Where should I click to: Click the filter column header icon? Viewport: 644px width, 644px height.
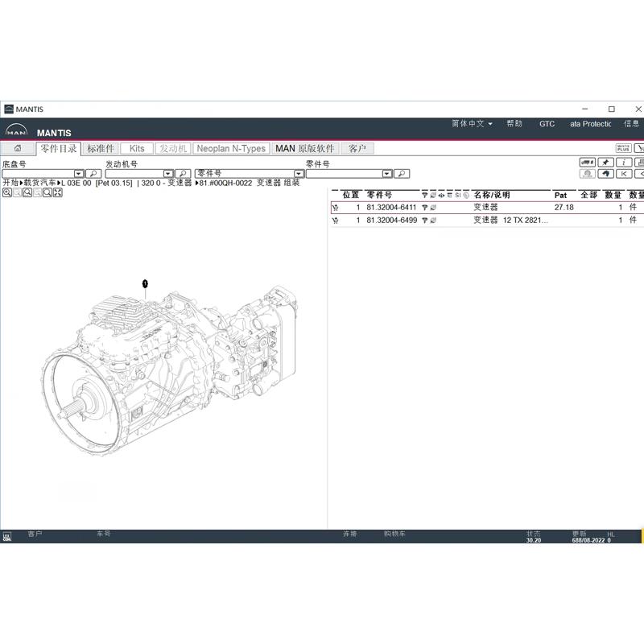(425, 195)
